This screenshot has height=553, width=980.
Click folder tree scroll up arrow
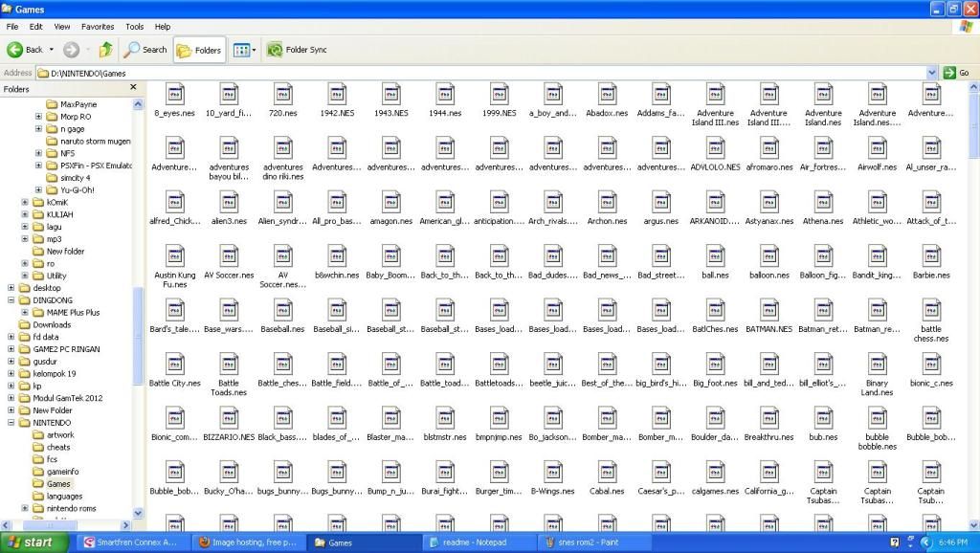click(138, 104)
